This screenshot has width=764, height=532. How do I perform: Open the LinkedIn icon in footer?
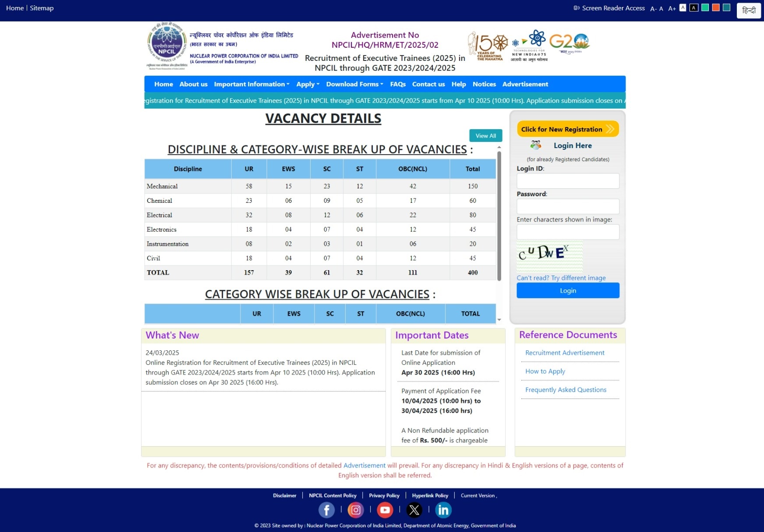[443, 510]
